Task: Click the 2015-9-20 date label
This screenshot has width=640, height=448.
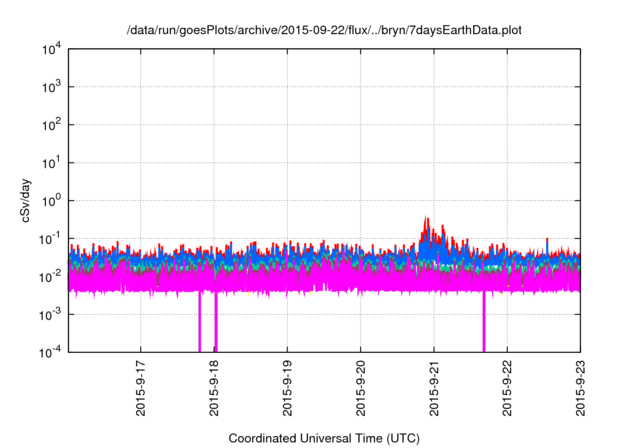Action: click(x=360, y=388)
